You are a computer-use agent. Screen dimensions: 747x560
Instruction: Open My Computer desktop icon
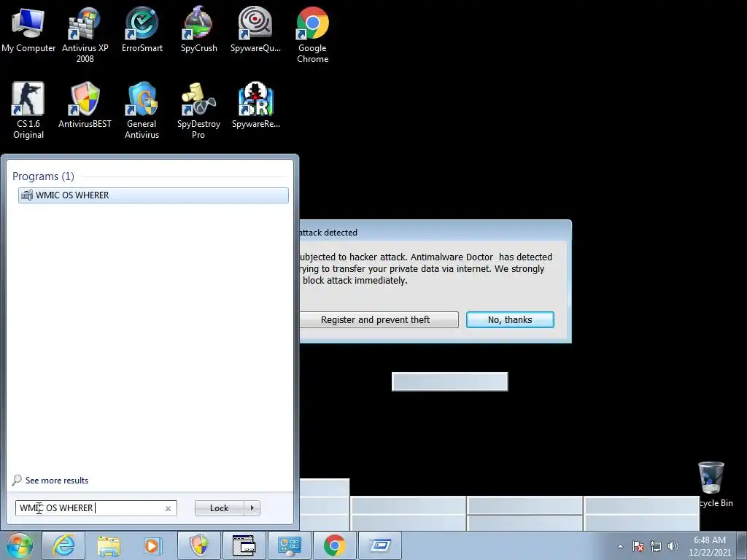click(x=28, y=29)
